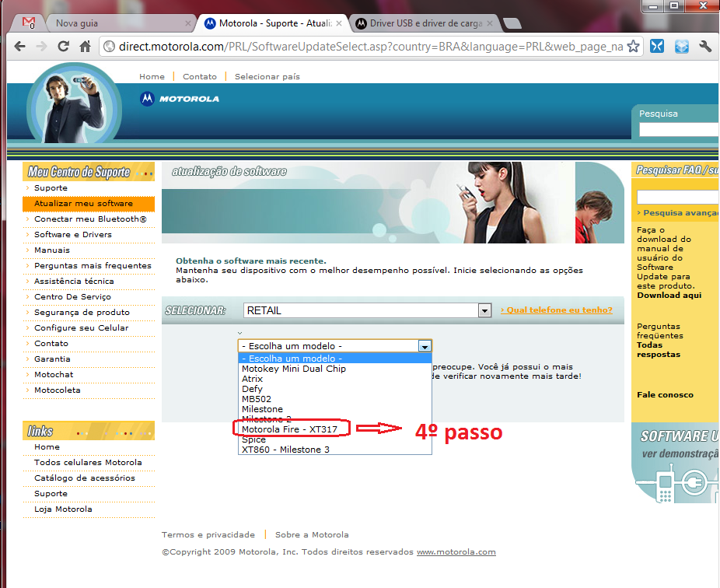Go to browser Home icon
Screen dimensions: 720x588
[x=85, y=47]
